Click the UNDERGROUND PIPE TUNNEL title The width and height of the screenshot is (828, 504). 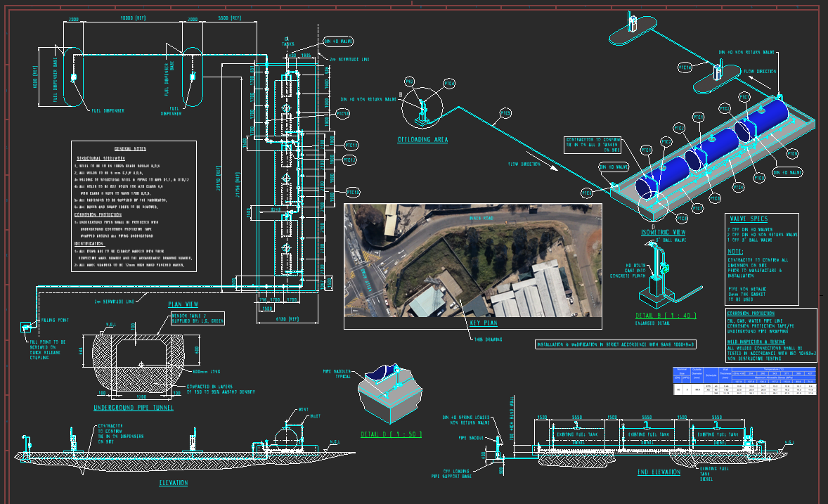click(x=133, y=408)
